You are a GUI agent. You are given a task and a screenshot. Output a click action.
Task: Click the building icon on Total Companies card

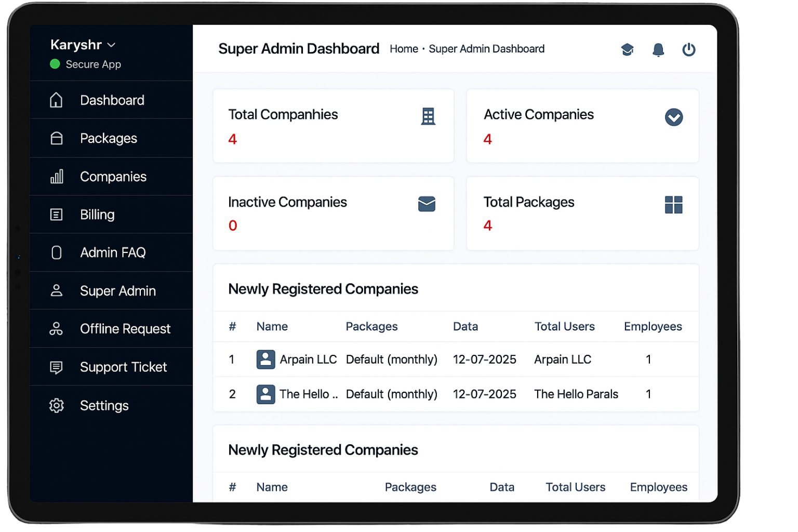click(x=428, y=116)
